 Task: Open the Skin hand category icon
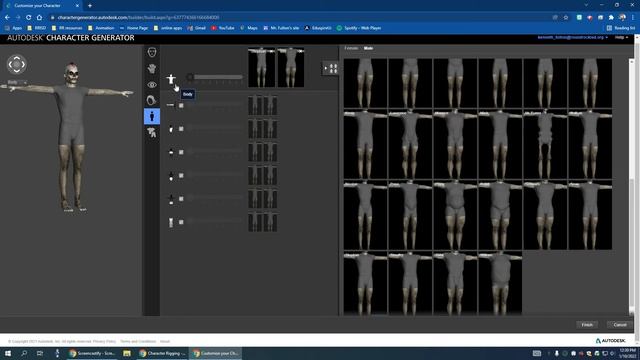click(152, 69)
